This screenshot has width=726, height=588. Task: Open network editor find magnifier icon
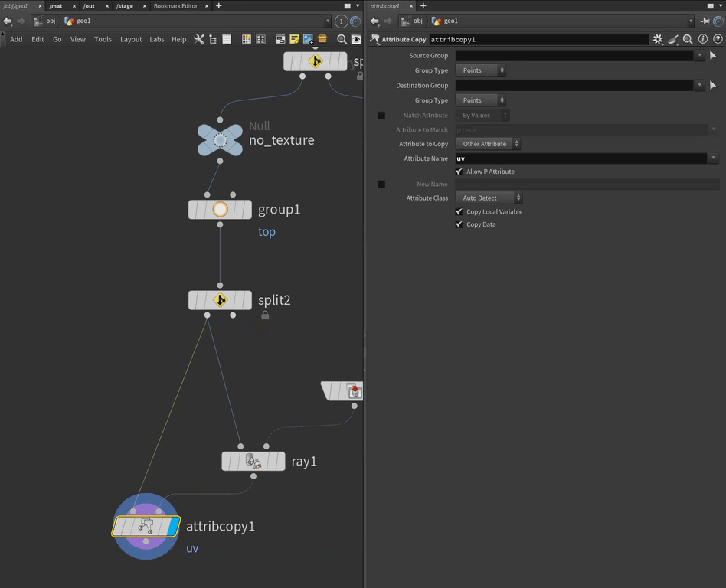342,39
